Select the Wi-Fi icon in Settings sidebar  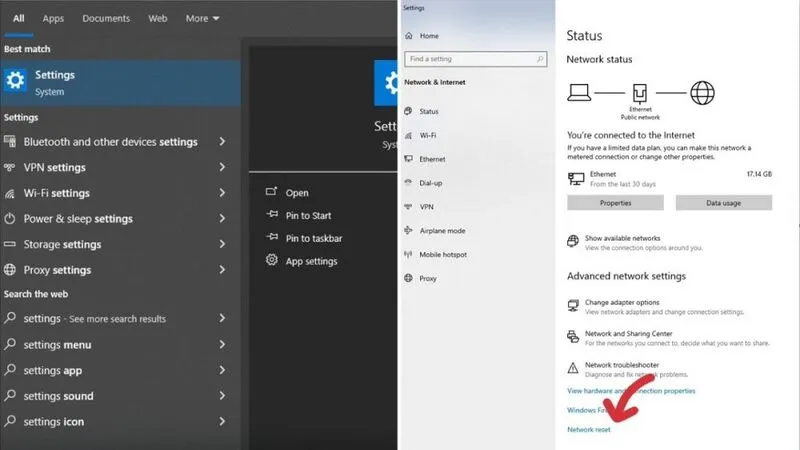point(408,135)
